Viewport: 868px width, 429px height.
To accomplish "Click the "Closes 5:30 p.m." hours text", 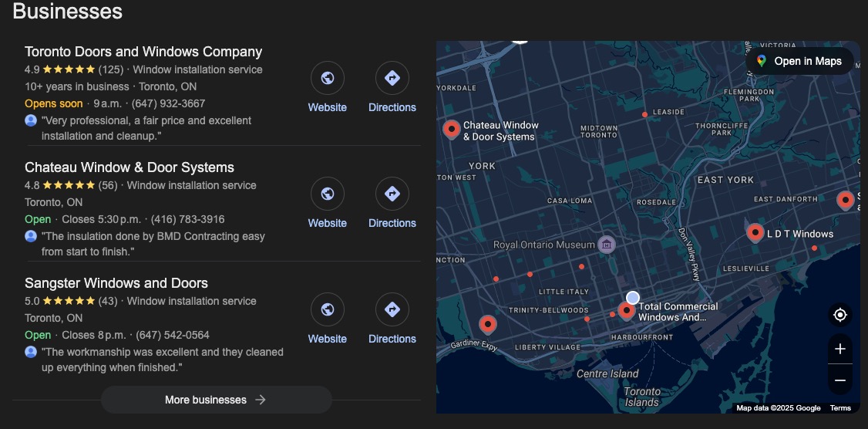I will 101,219.
